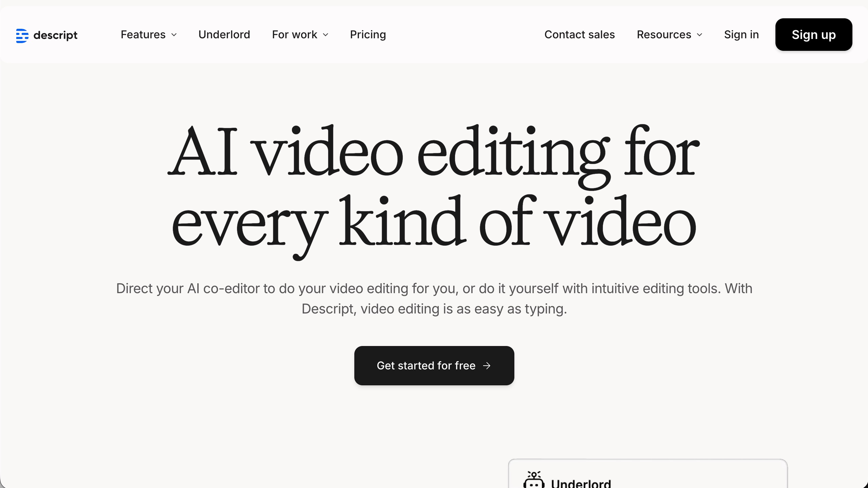Click the arrow icon in Get started button
This screenshot has width=868, height=488.
(487, 366)
